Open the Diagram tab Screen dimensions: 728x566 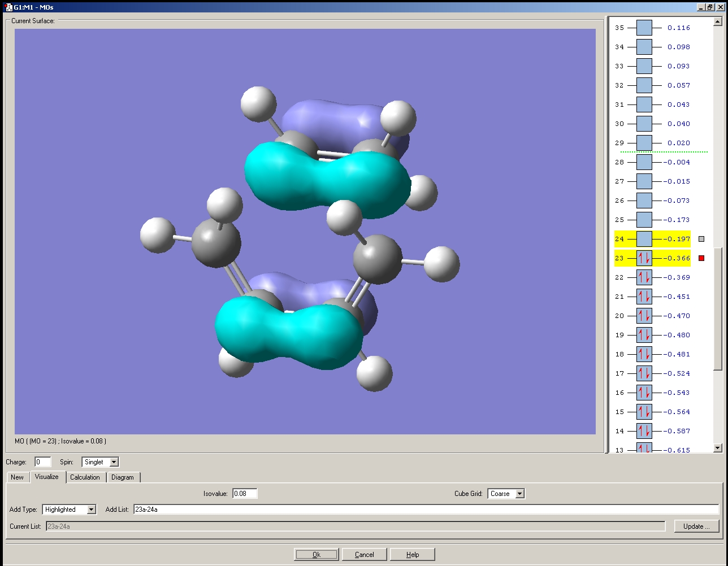[x=123, y=477]
